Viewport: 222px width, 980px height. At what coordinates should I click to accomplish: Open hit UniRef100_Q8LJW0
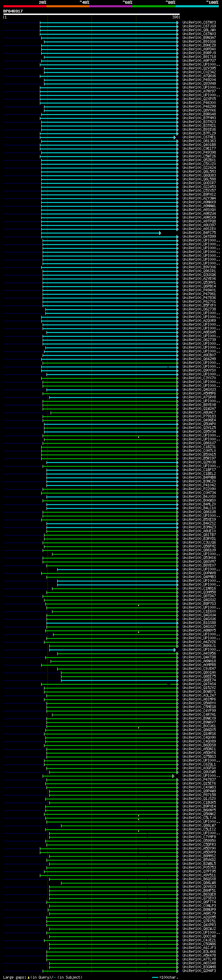[199, 30]
